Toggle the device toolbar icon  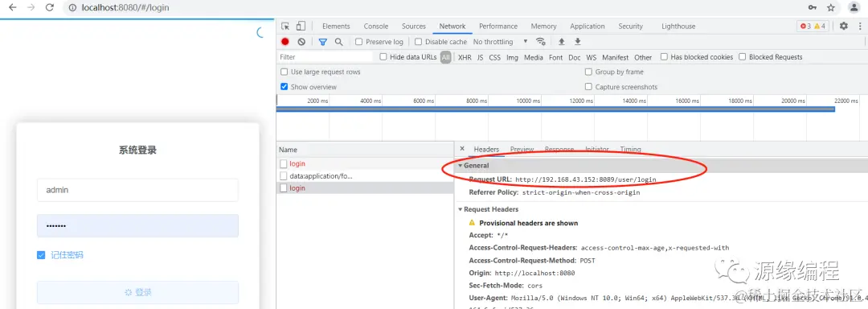tap(301, 26)
